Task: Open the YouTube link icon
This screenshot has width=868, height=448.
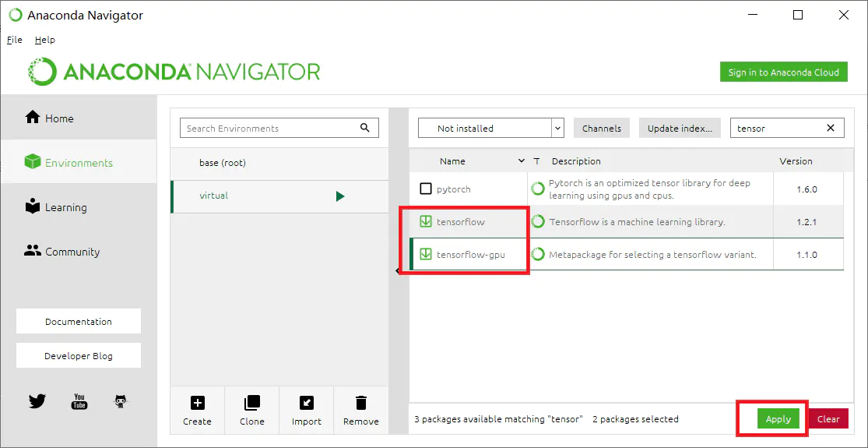Action: [x=79, y=401]
